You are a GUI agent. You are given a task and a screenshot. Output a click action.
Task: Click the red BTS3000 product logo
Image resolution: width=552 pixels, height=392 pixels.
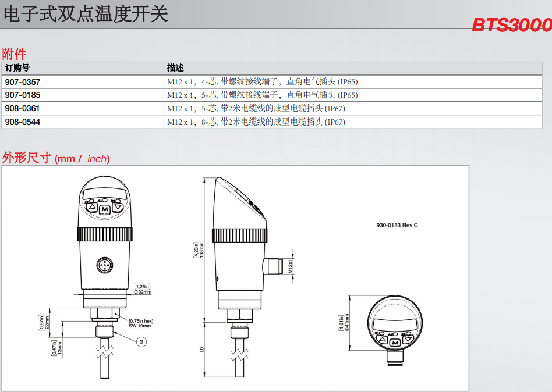tap(511, 25)
